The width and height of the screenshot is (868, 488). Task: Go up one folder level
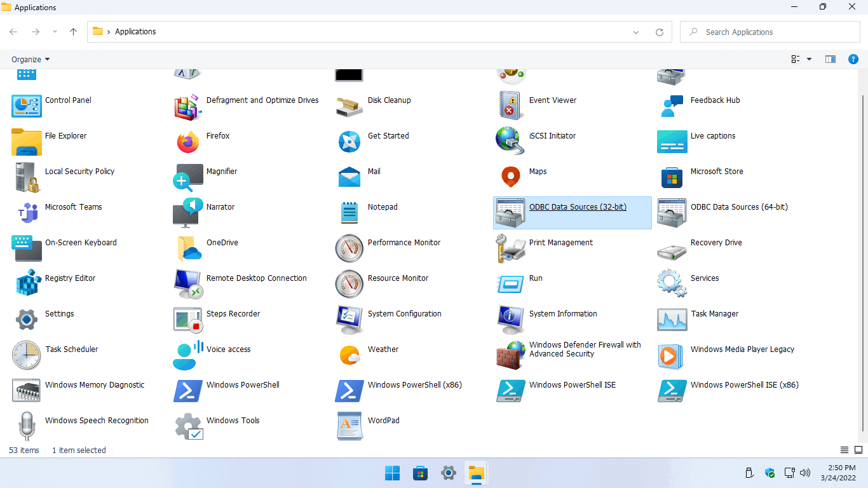(73, 32)
